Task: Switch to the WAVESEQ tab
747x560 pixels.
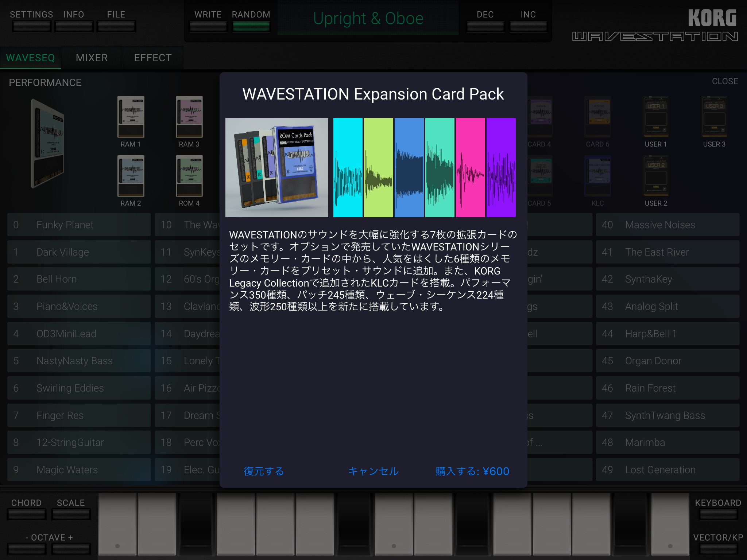Action: 31,58
